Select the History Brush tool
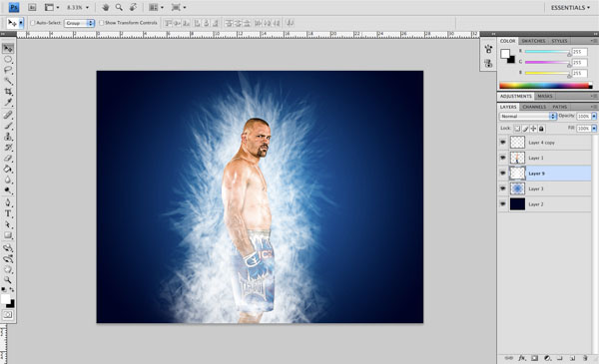 [8, 148]
